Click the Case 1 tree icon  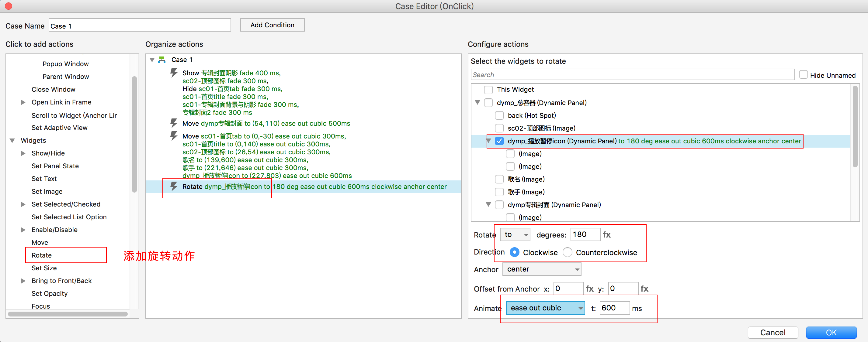162,60
